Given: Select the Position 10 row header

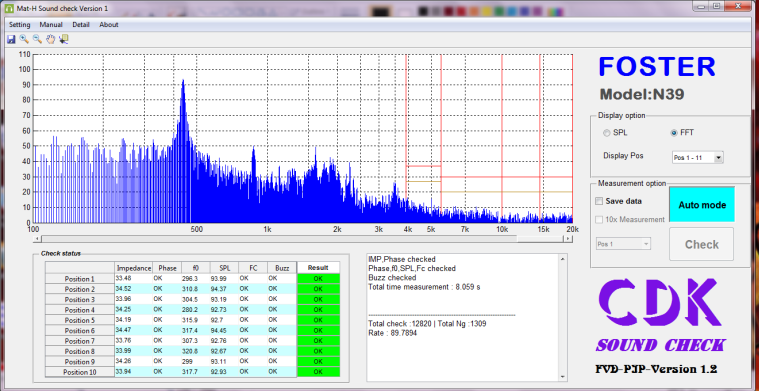Looking at the screenshot, I should pos(80,372).
